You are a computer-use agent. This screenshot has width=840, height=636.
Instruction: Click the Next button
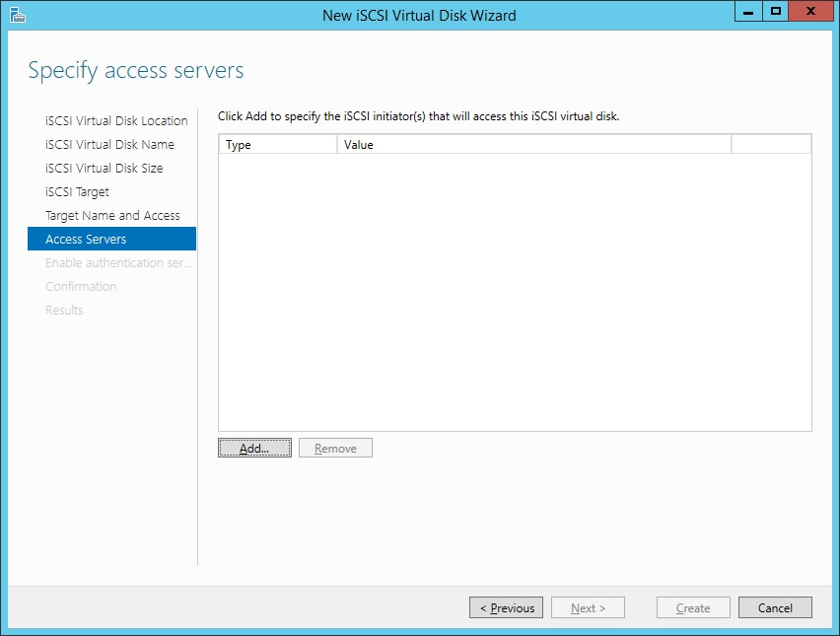(588, 608)
